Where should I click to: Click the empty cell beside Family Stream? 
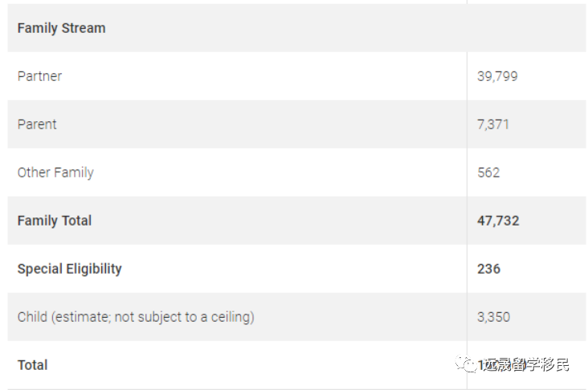pos(526,28)
